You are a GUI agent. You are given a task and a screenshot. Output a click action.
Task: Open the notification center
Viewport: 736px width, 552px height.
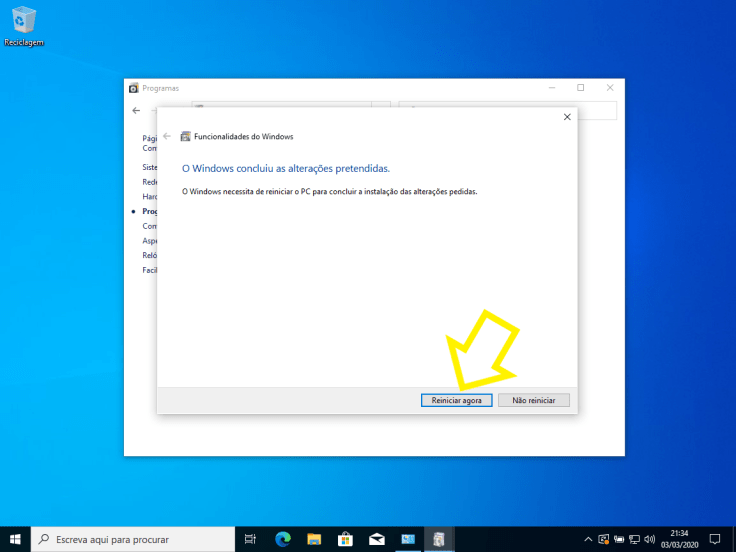pos(715,539)
